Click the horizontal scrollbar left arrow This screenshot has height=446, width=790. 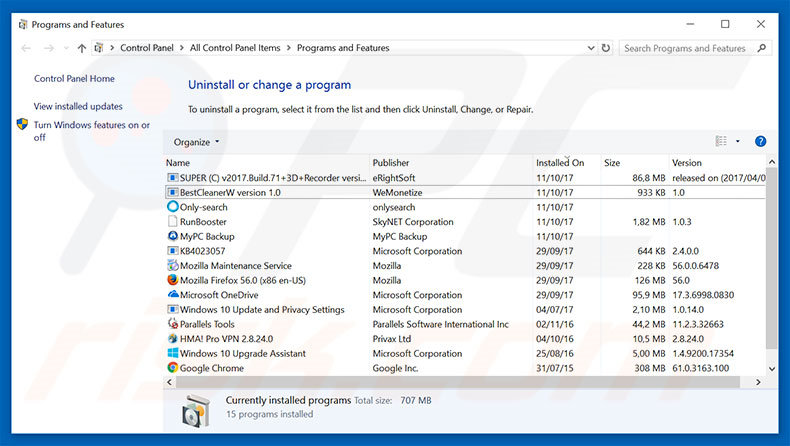pos(169,383)
